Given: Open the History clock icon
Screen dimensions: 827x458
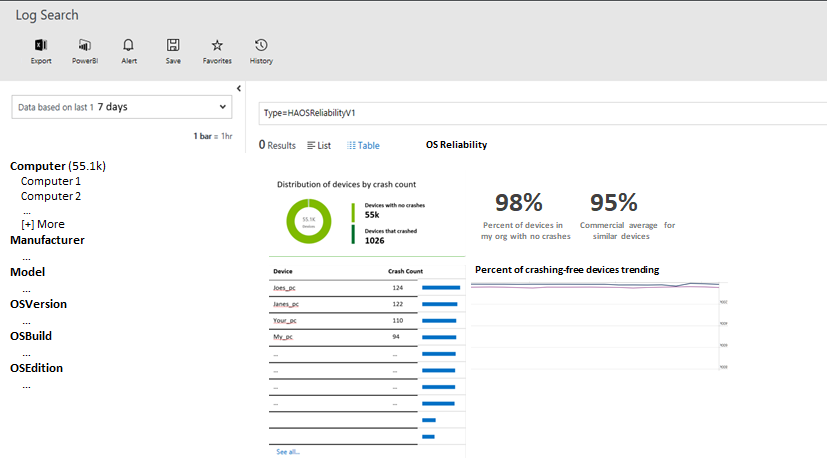Looking at the screenshot, I should coord(261,45).
